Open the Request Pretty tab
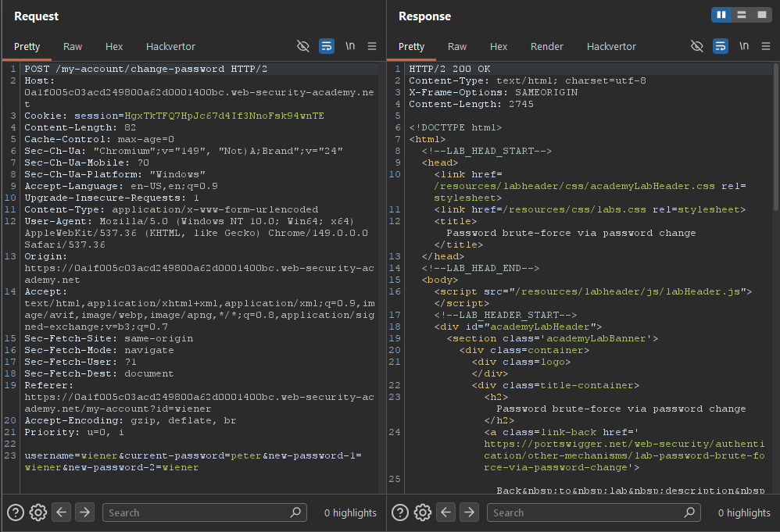This screenshot has height=532, width=780. pos(27,47)
